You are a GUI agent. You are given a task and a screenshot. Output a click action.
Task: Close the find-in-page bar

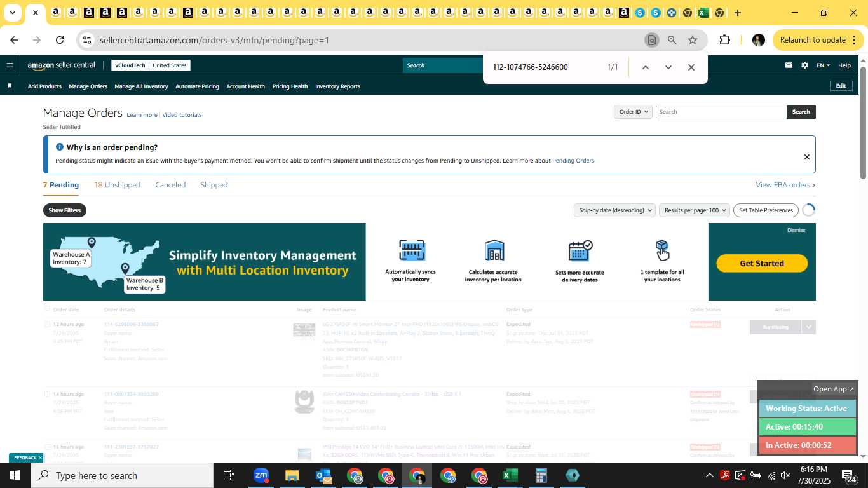pyautogui.click(x=691, y=67)
